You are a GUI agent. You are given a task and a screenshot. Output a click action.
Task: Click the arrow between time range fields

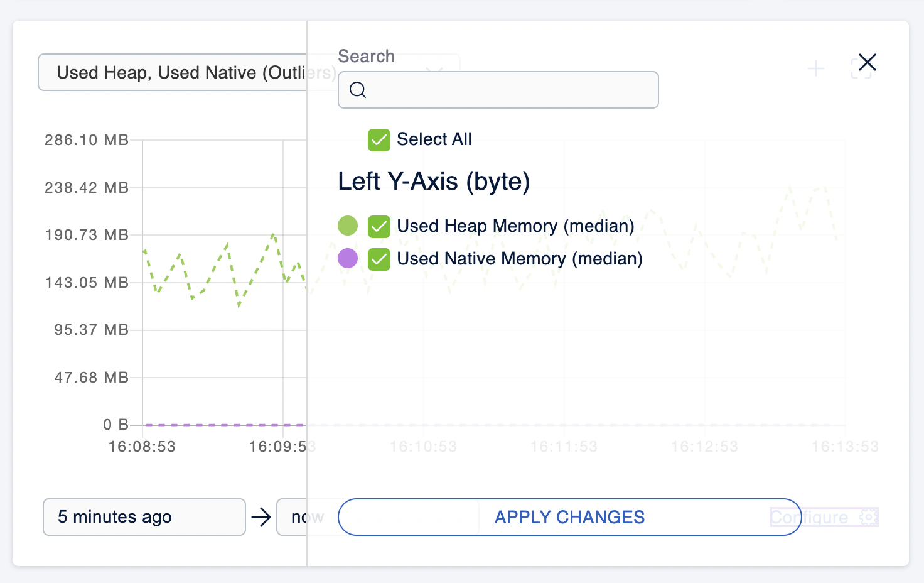[x=261, y=517]
